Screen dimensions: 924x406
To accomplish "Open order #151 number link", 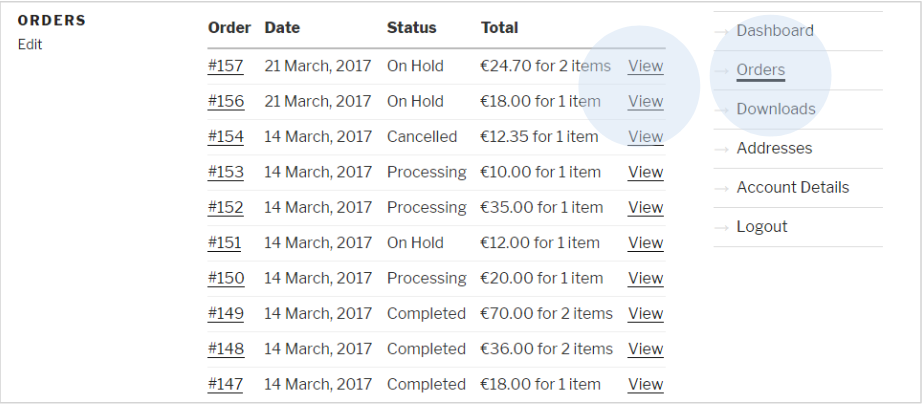I will coord(225,243).
